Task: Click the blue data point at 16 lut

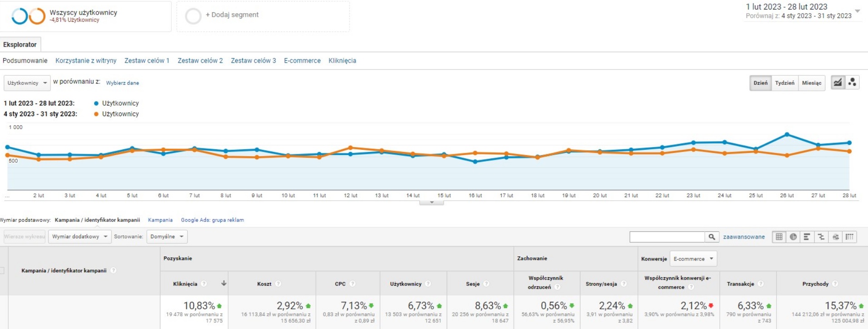Action: [x=475, y=162]
